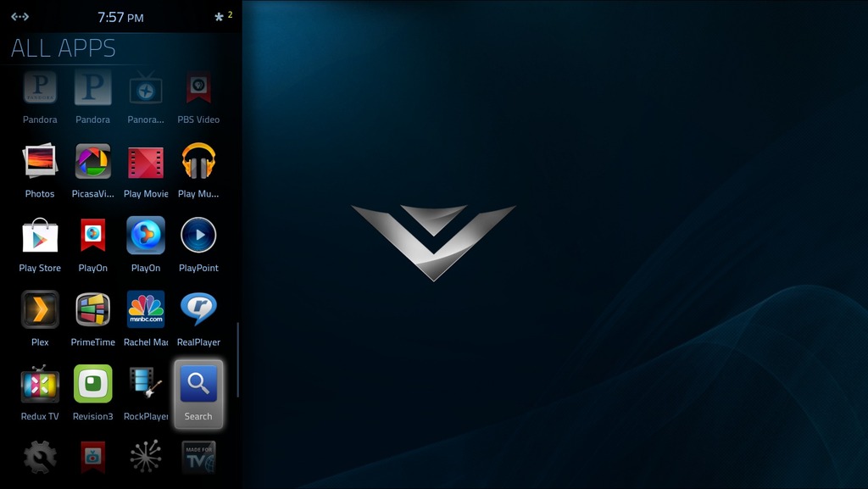Open the gear-shaped Settings app in bottom row
The height and width of the screenshot is (489, 868).
pyautogui.click(x=40, y=457)
